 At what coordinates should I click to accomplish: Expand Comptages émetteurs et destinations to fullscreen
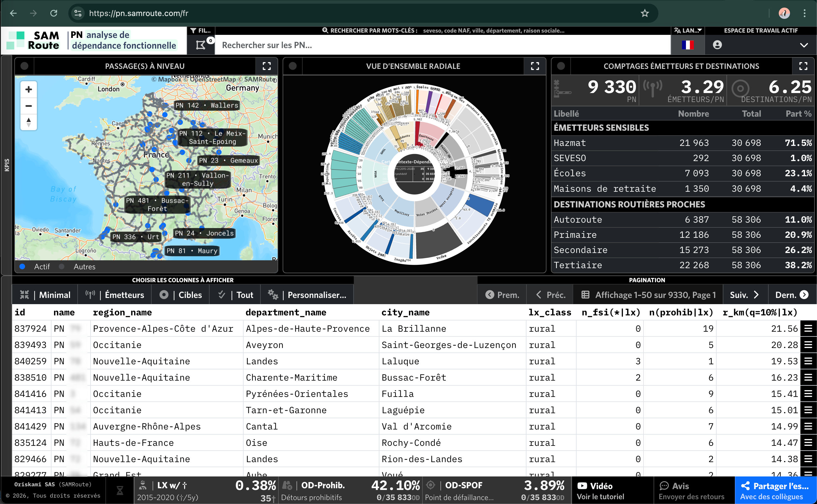(x=803, y=66)
